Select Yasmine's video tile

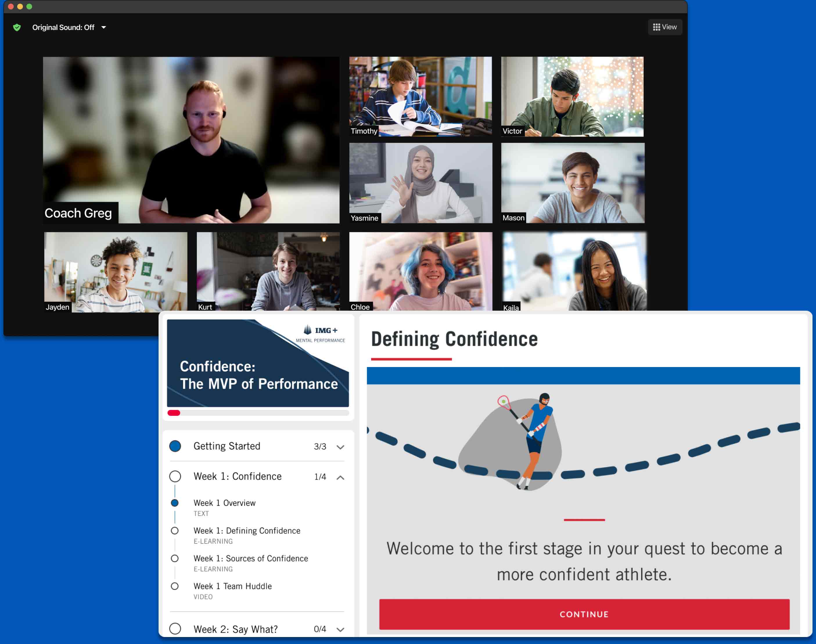421,183
